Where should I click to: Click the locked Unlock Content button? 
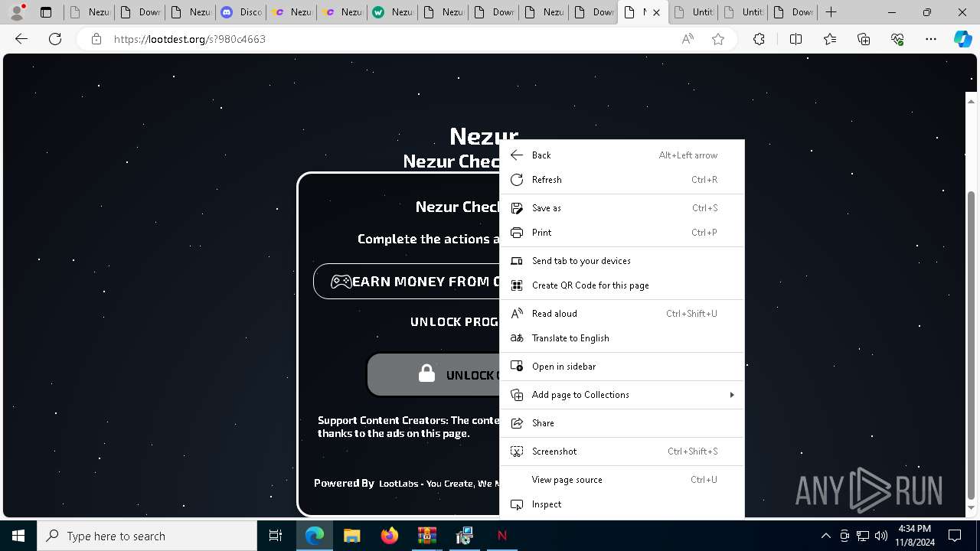433,375
